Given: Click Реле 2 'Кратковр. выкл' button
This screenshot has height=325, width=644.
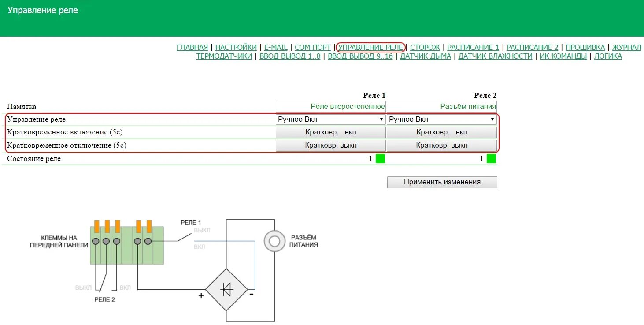Looking at the screenshot, I should pos(442,146).
